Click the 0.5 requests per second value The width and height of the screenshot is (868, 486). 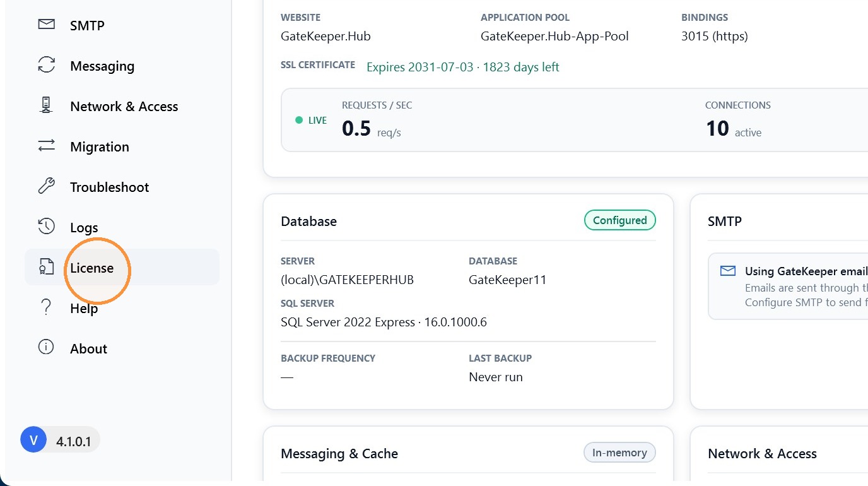coord(356,128)
